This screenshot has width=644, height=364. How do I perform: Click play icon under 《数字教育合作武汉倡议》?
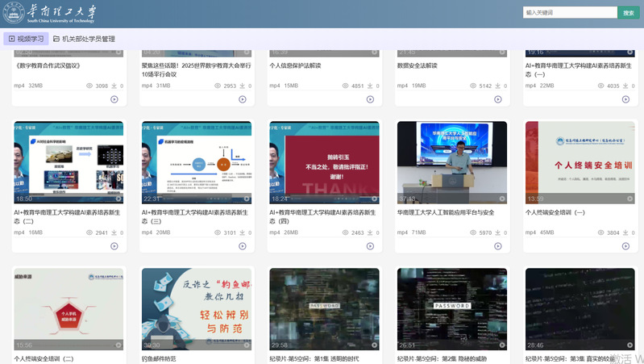[114, 99]
